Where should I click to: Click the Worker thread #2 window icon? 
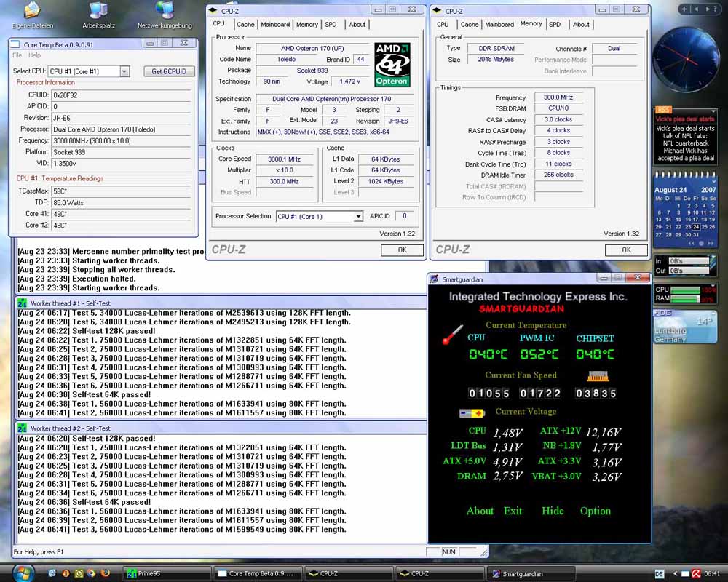click(x=22, y=428)
